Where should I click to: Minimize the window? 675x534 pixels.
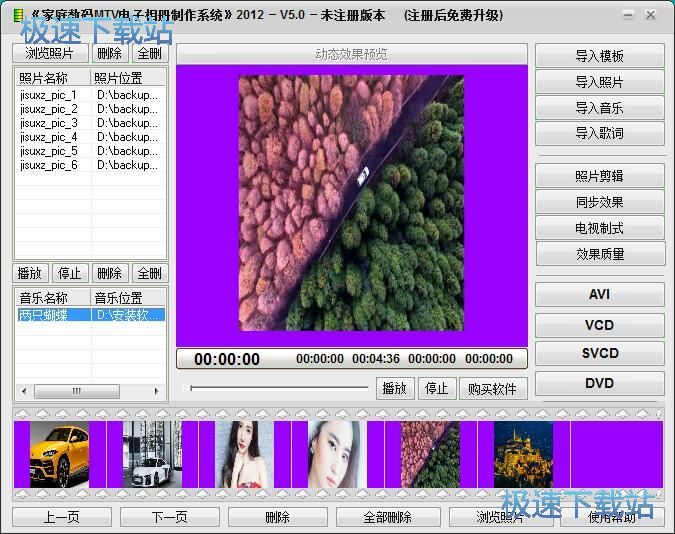[629, 16]
